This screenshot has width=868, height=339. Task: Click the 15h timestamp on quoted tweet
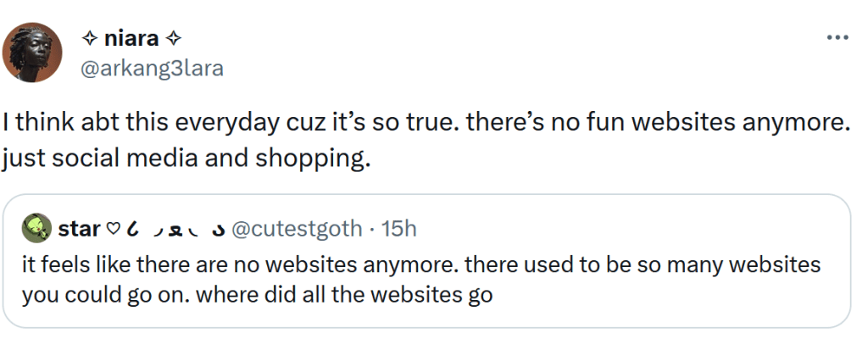click(x=399, y=228)
